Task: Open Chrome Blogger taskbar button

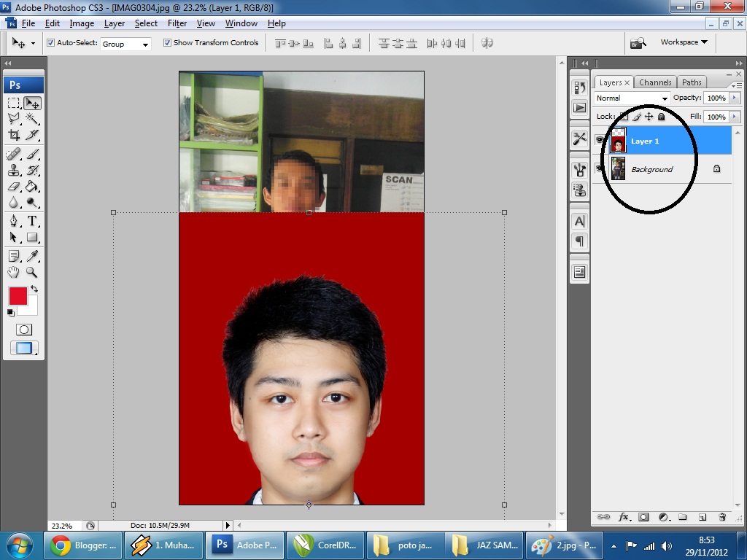Action: tap(83, 545)
